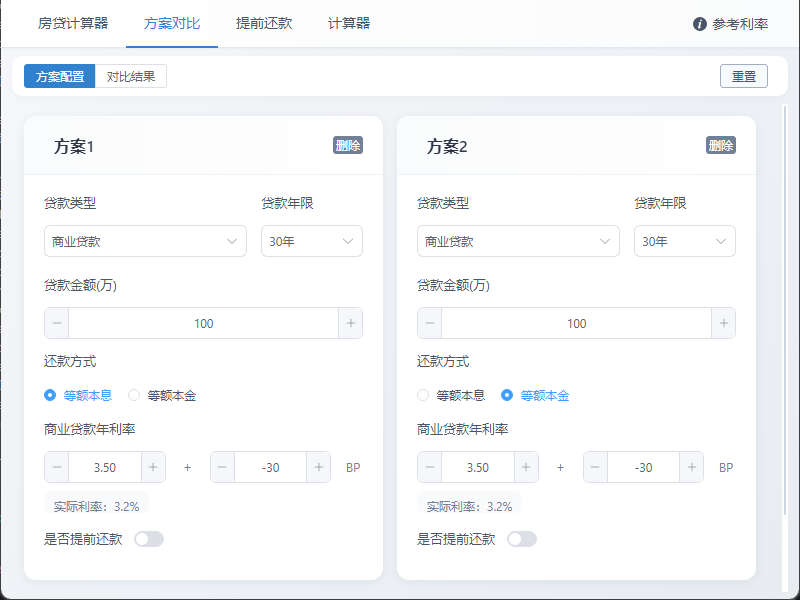Click the info icon beside 参考利率
The height and width of the screenshot is (600, 800).
click(x=700, y=23)
